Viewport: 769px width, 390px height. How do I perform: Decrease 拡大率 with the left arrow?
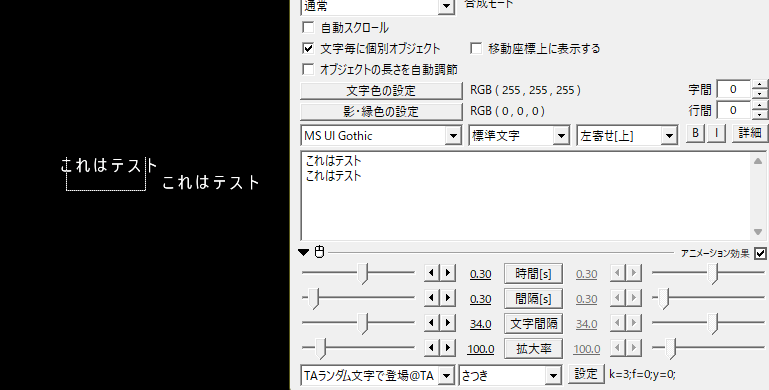(432, 348)
